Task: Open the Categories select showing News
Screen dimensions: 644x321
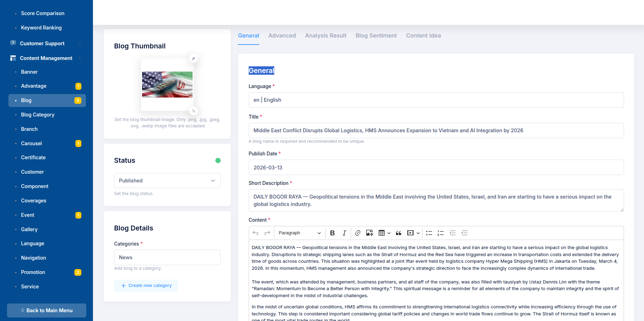Action: (167, 258)
